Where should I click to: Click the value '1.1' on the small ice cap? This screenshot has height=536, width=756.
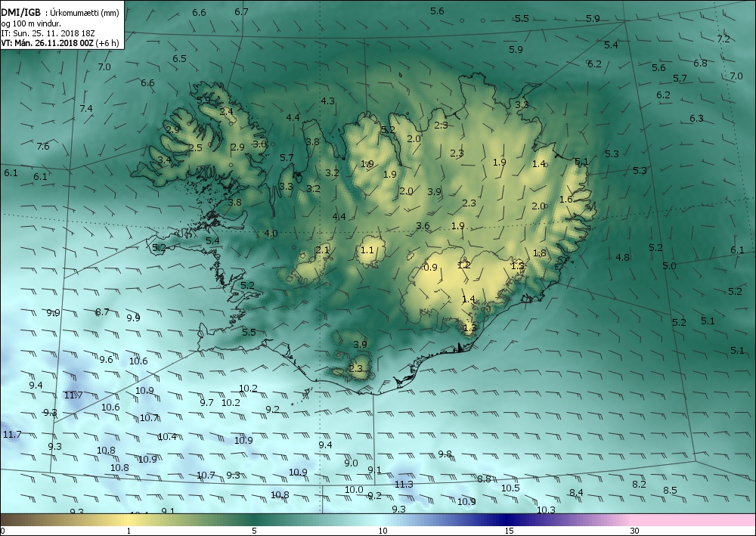[367, 249]
